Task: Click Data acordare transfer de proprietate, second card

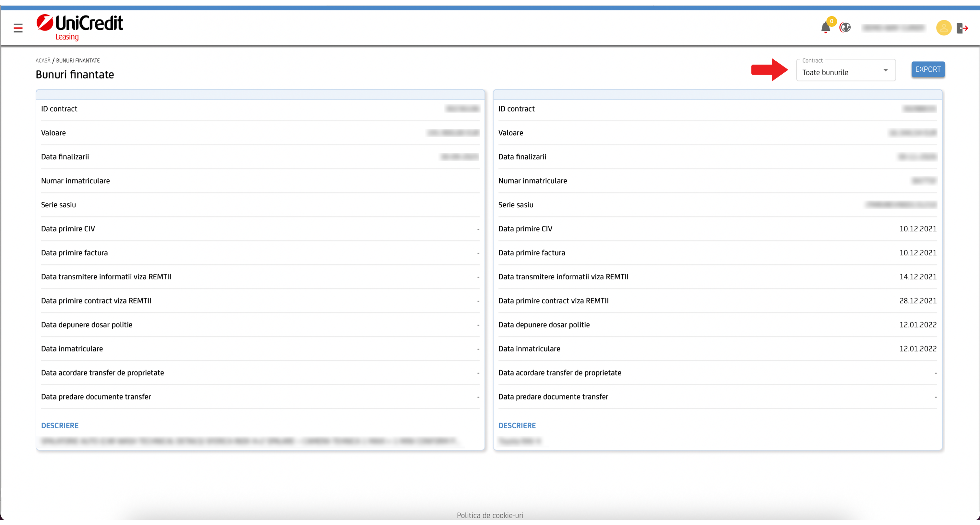Action: point(560,372)
